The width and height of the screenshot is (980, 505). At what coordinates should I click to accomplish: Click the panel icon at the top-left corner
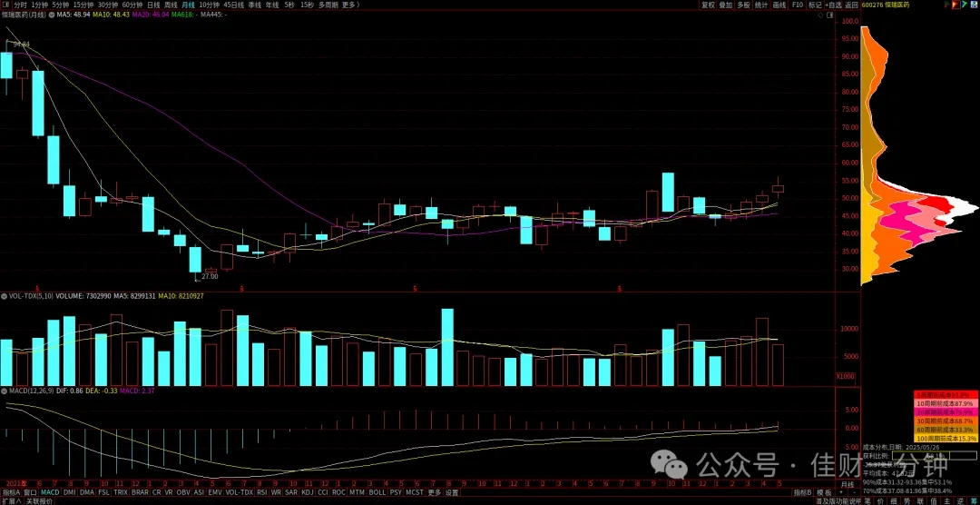click(x=5, y=5)
